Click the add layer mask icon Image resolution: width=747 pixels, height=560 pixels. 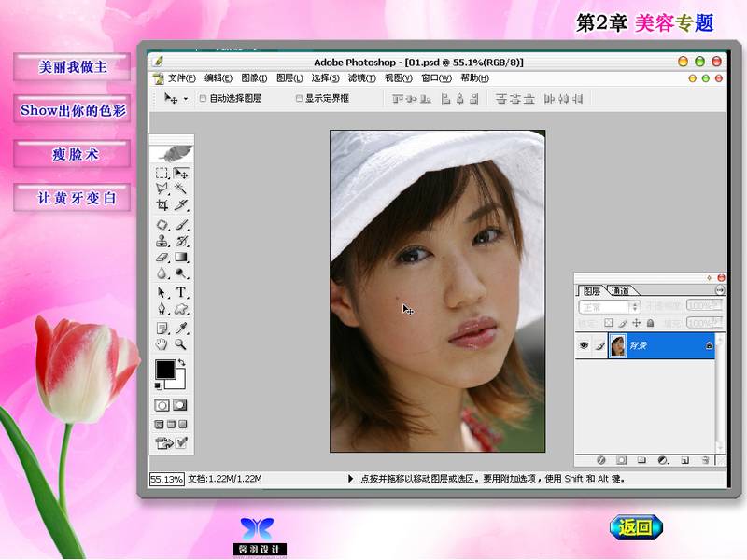point(621,460)
